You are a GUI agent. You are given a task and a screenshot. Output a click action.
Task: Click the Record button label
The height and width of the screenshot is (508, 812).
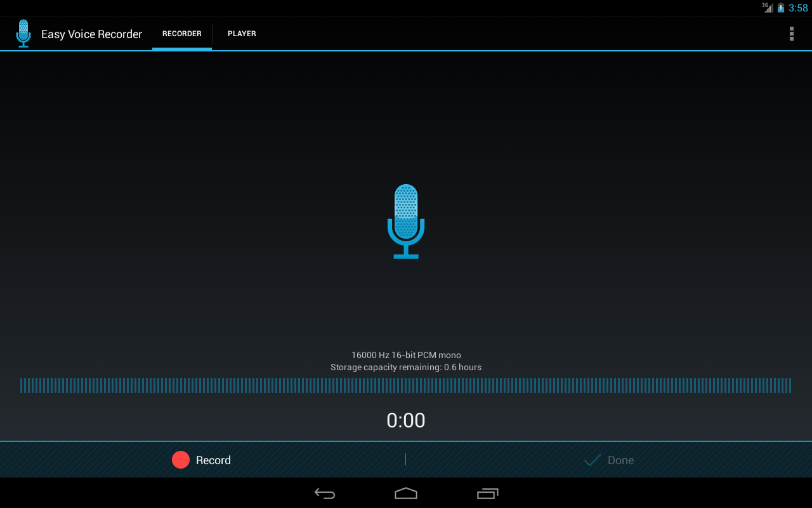point(213,460)
